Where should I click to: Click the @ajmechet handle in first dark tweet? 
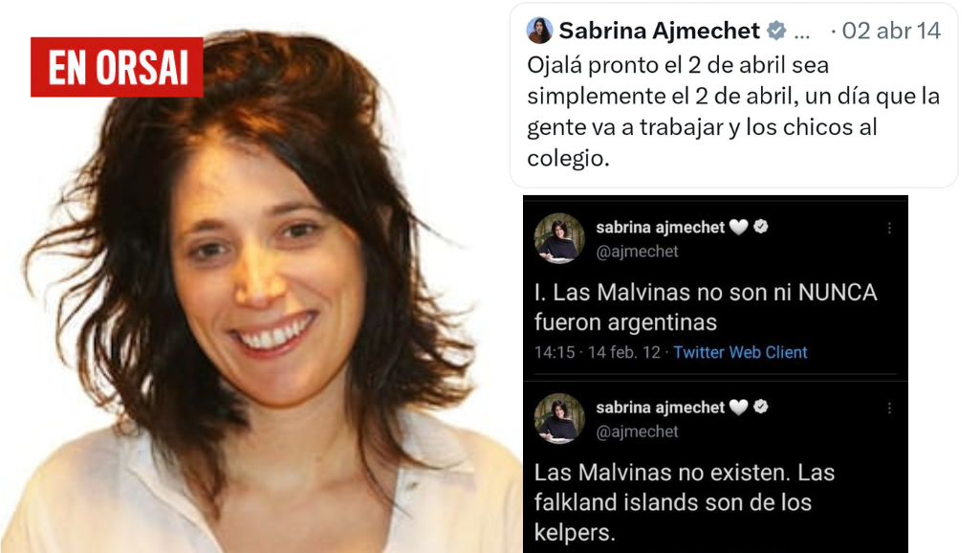(x=637, y=252)
